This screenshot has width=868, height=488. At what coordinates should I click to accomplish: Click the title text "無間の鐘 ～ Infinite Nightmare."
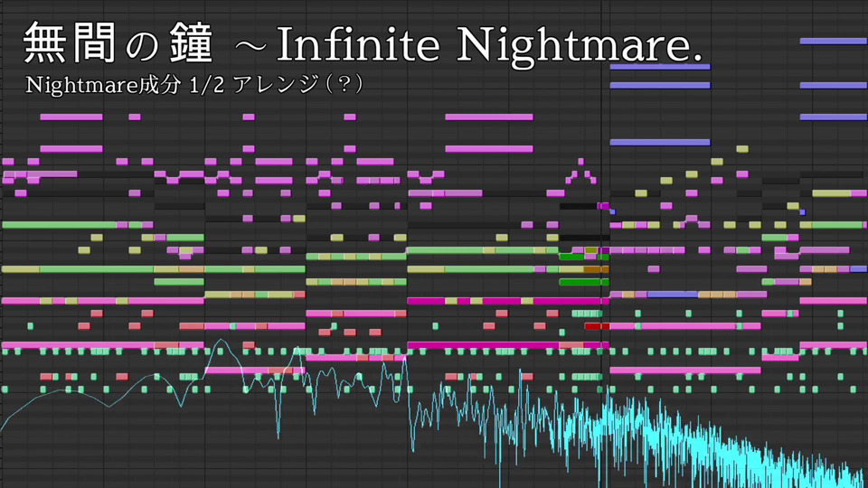click(363, 44)
